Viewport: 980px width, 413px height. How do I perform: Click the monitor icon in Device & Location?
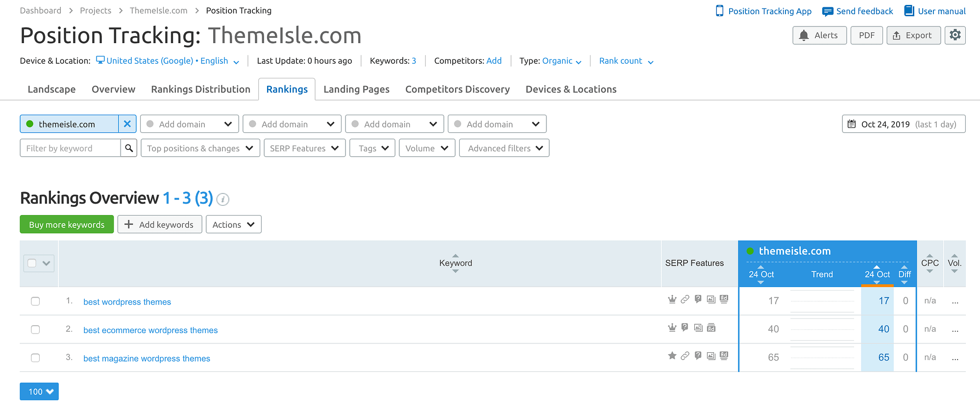100,60
